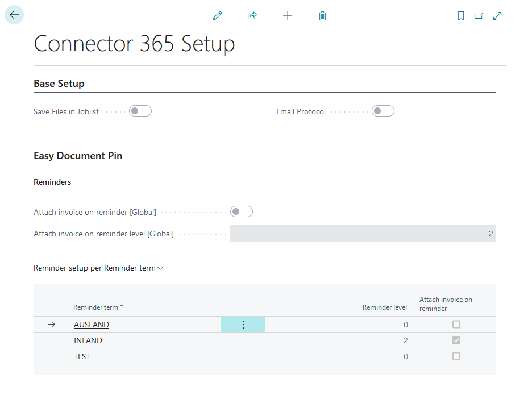Open page in new window icon
532x399 pixels.
tap(479, 16)
